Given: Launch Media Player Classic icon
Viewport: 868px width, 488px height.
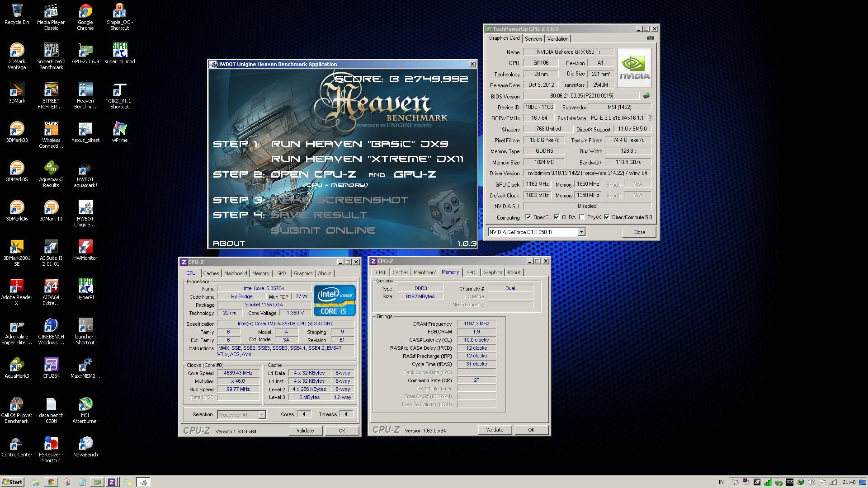Looking at the screenshot, I should point(51,17).
